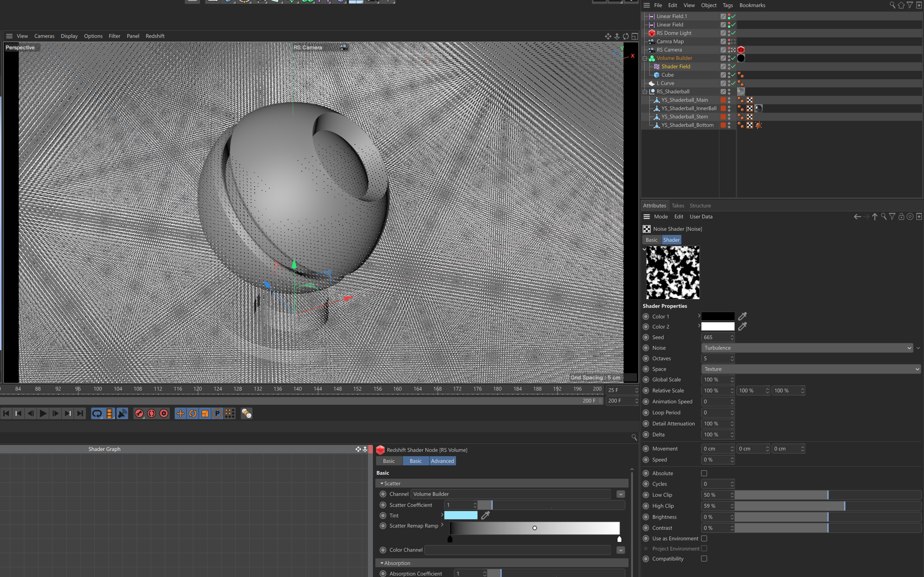Image resolution: width=924 pixels, height=577 pixels.
Task: Open the Bookmarks menu
Action: [752, 5]
